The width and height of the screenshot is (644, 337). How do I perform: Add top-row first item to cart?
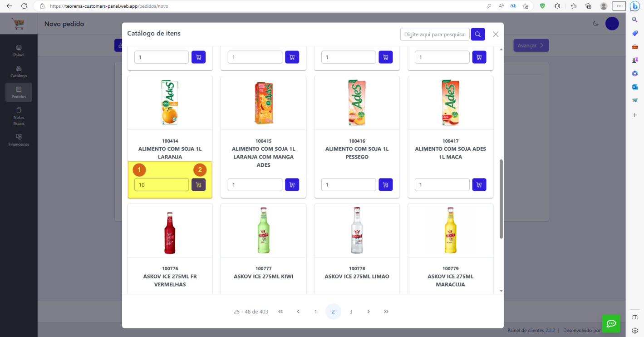(x=198, y=57)
